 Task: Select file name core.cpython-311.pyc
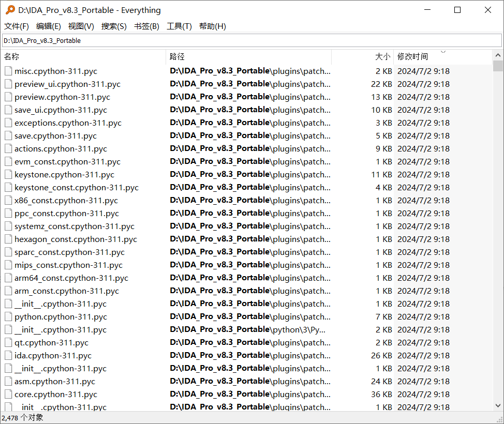pos(55,394)
